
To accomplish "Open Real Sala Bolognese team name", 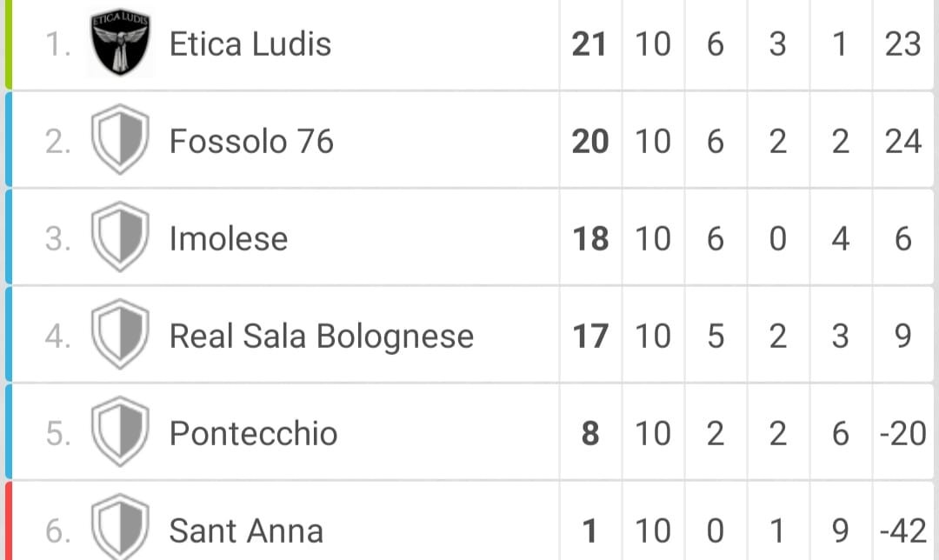I will (x=322, y=336).
